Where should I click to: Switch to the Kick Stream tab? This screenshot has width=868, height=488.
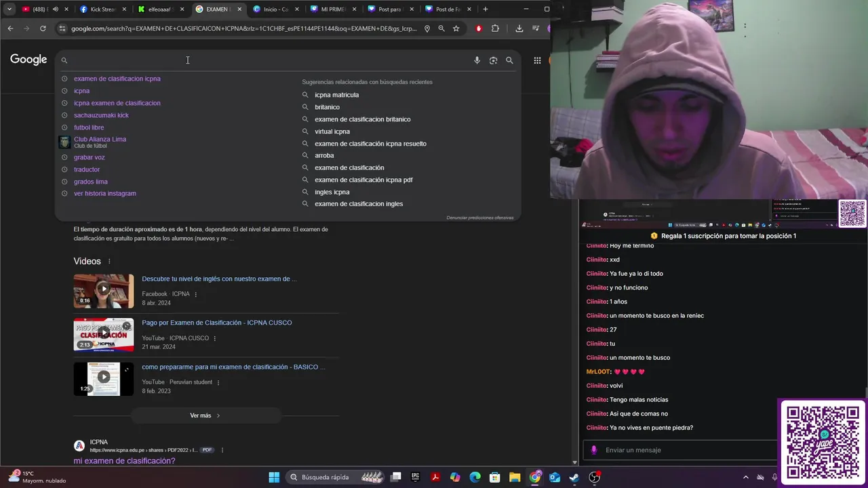click(x=102, y=9)
